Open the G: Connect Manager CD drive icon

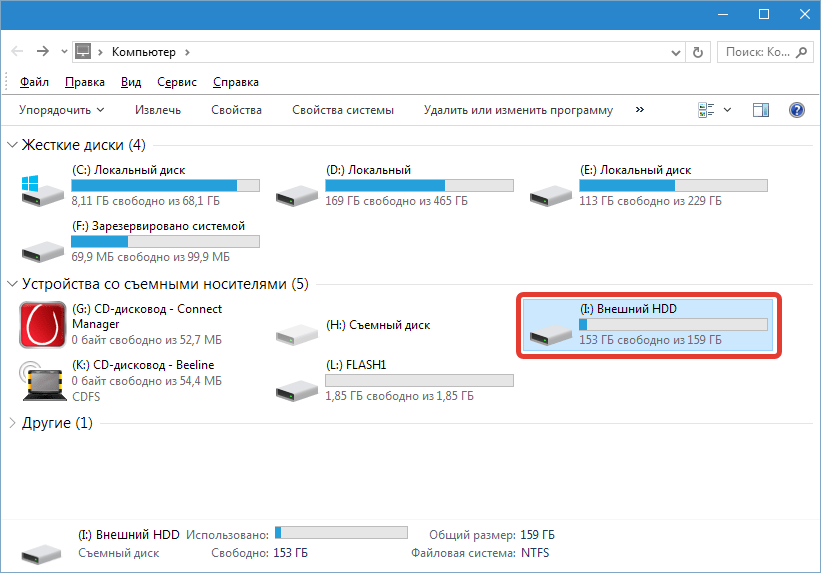pos(41,324)
